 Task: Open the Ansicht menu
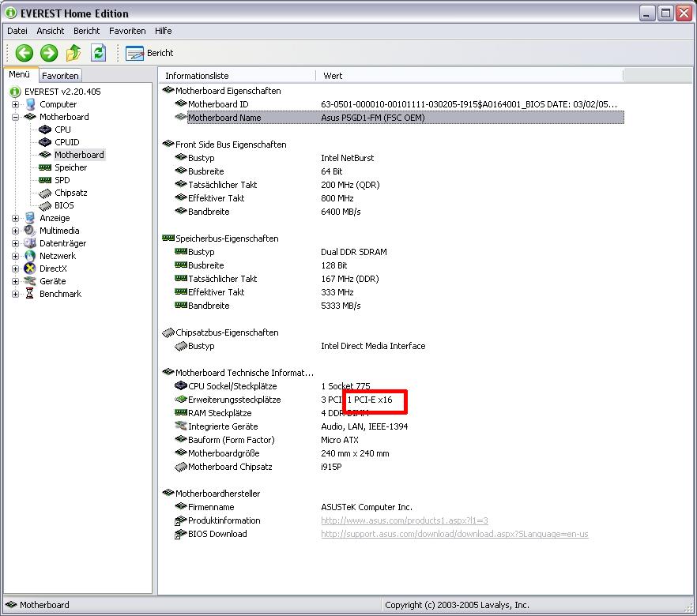point(51,31)
